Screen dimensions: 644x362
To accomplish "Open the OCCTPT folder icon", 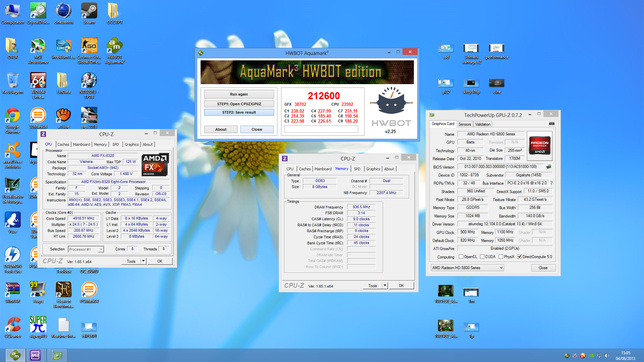I will [x=114, y=13].
